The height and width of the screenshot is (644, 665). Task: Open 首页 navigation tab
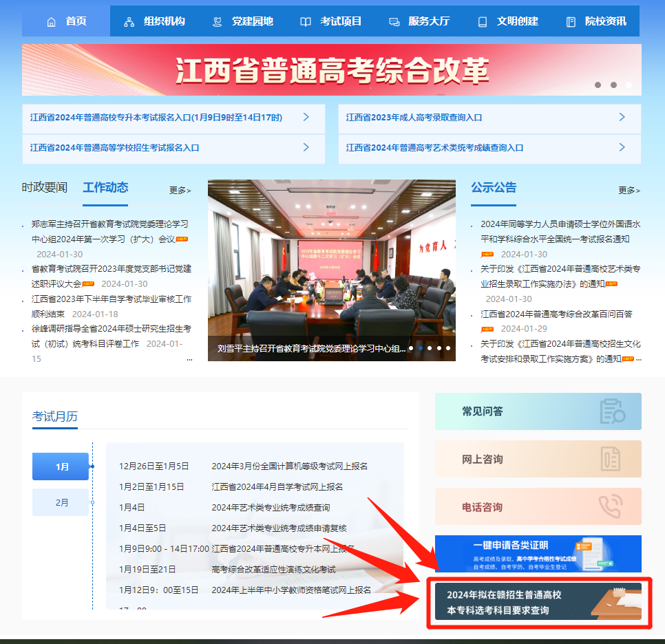click(x=66, y=21)
